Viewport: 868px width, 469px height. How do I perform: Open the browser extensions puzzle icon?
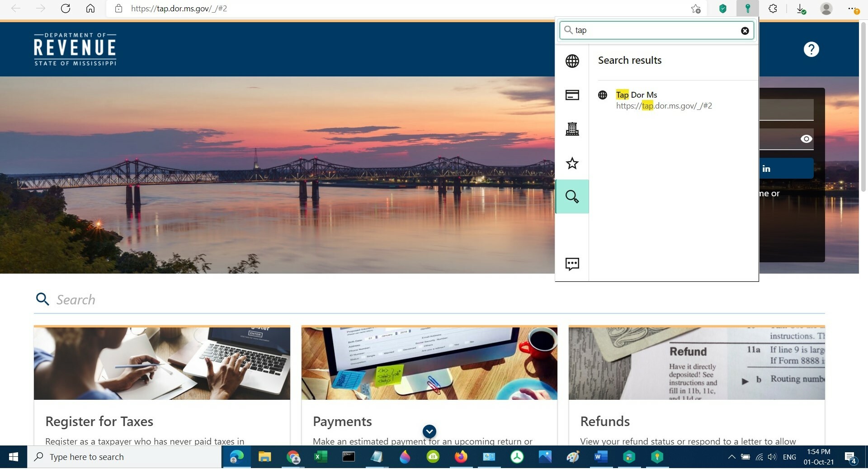(773, 9)
